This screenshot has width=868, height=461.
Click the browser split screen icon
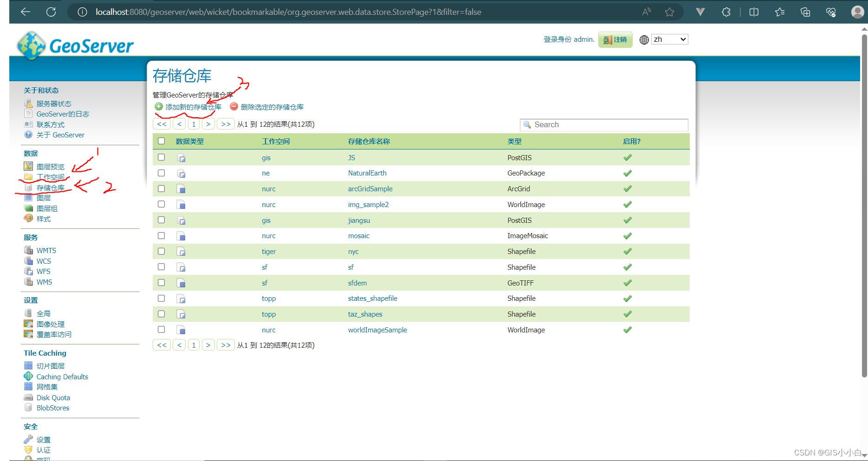click(x=754, y=12)
